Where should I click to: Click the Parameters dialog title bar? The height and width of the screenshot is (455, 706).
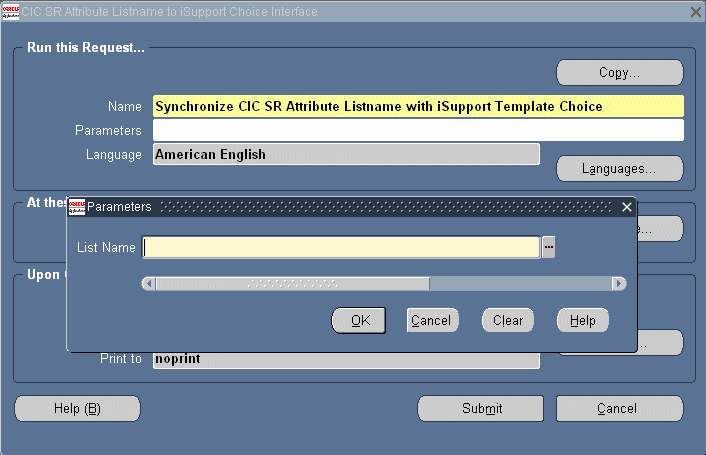tap(351, 207)
